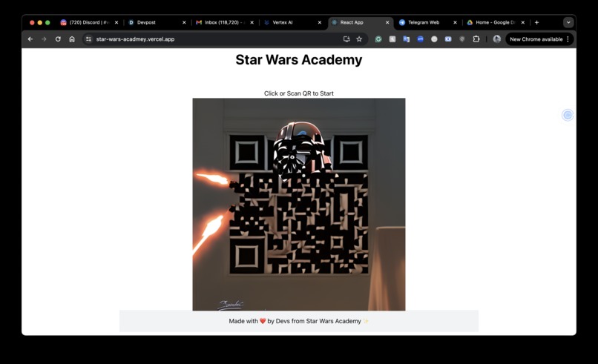Open the browser home page
The image size is (598, 364).
72,39
